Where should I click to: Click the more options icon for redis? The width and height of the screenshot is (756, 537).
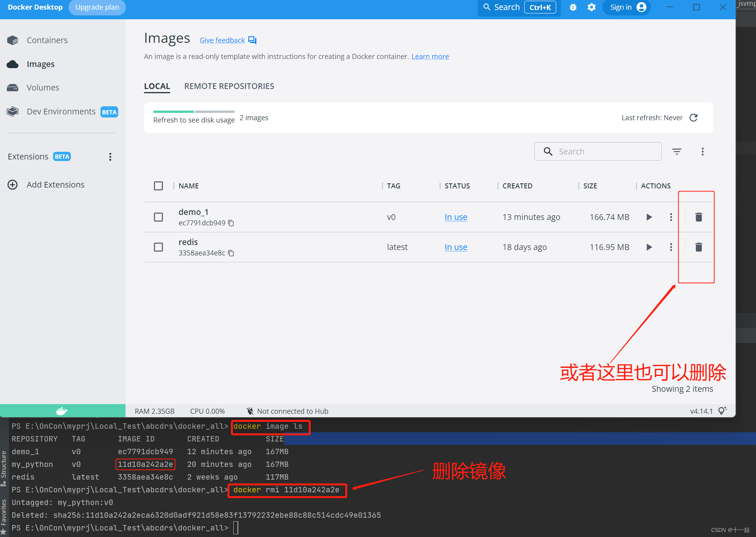(671, 247)
